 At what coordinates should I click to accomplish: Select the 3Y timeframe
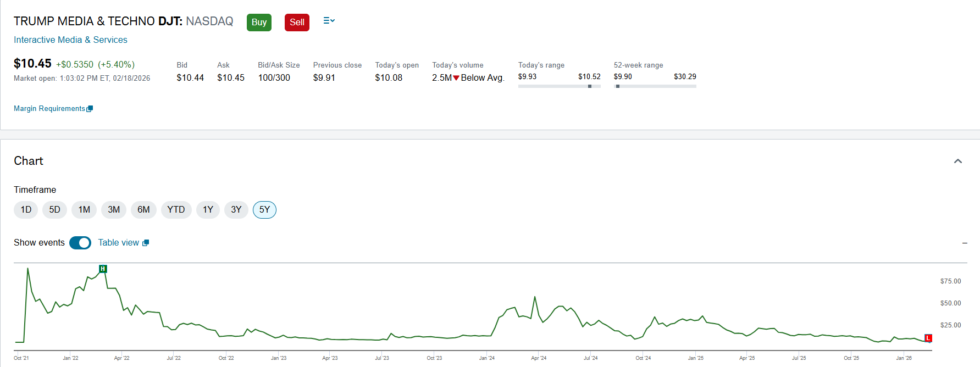(x=236, y=210)
